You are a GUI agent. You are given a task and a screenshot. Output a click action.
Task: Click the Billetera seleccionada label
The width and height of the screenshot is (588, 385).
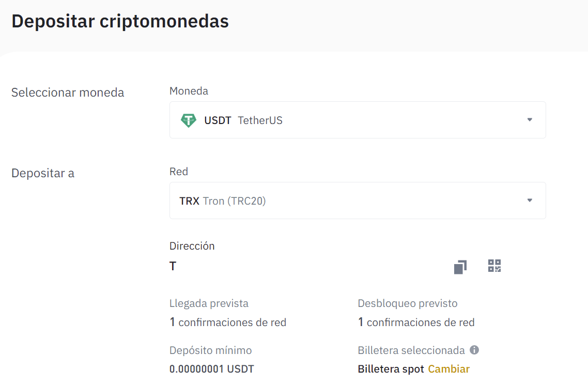tap(411, 350)
